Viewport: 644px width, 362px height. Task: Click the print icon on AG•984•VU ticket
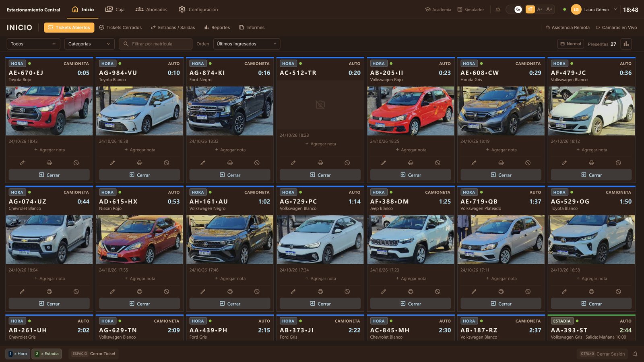coord(140,163)
